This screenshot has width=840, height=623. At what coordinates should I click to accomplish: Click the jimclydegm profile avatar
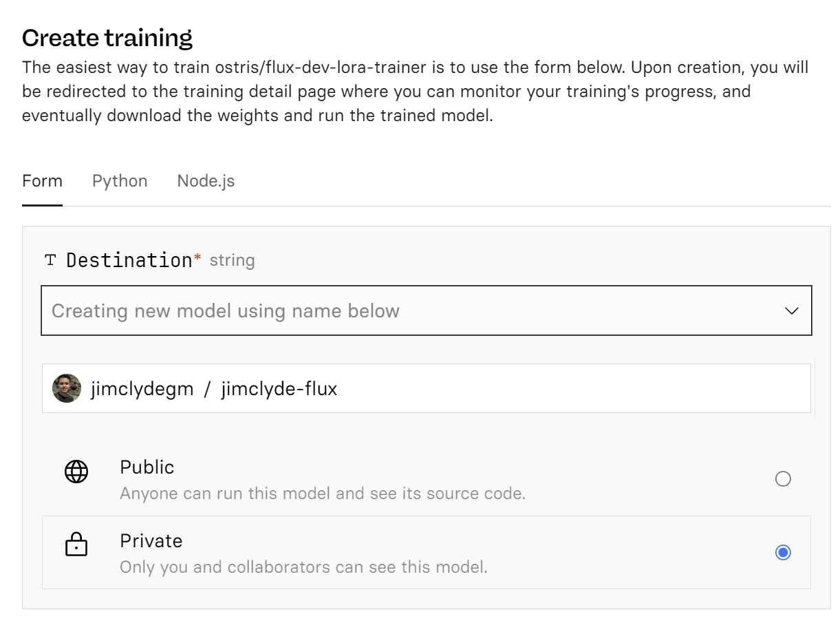point(67,388)
